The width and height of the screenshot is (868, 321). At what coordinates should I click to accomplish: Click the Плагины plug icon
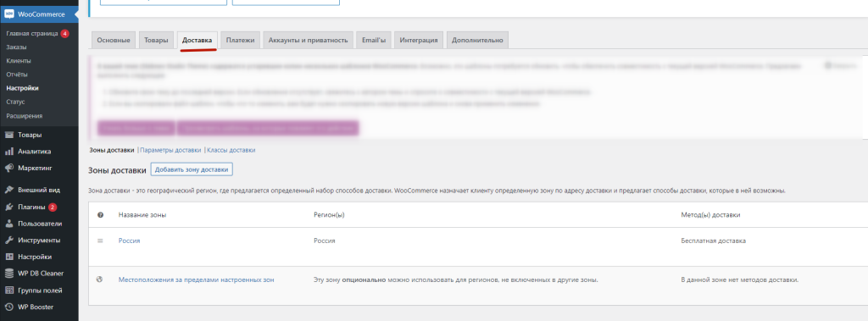pos(8,207)
